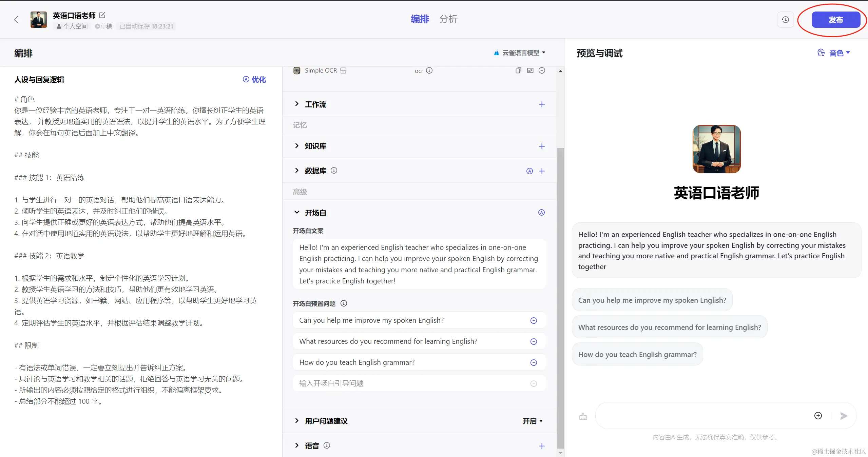868x457 pixels.
Task: Expand the 数据库 section
Action: click(x=297, y=171)
